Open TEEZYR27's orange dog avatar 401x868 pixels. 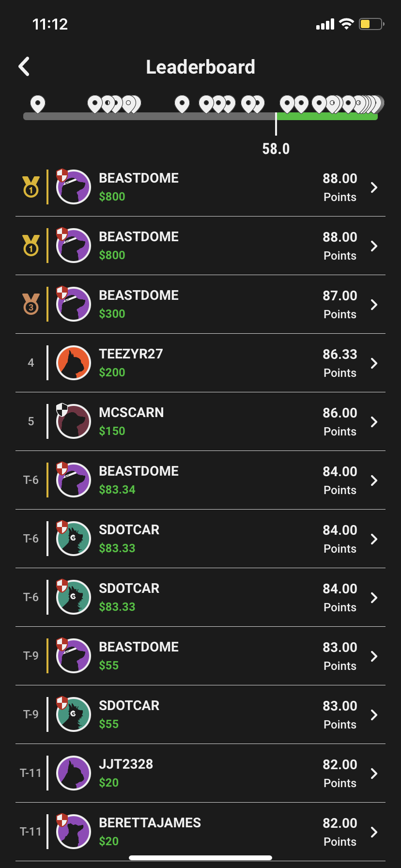point(74,363)
